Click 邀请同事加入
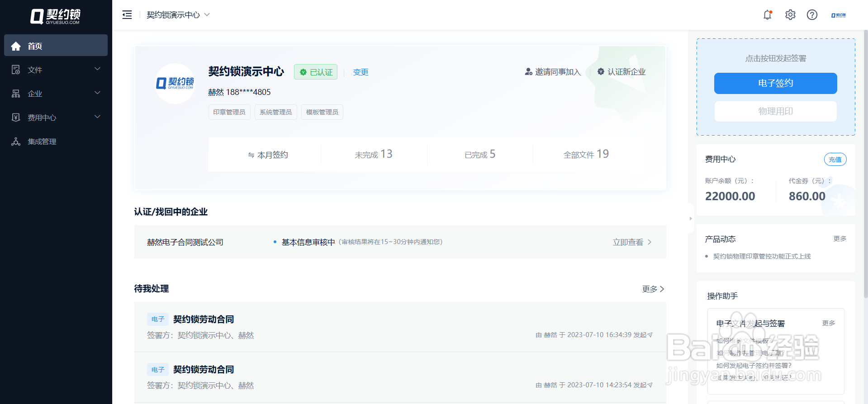Image resolution: width=868 pixels, height=404 pixels. [x=553, y=72]
